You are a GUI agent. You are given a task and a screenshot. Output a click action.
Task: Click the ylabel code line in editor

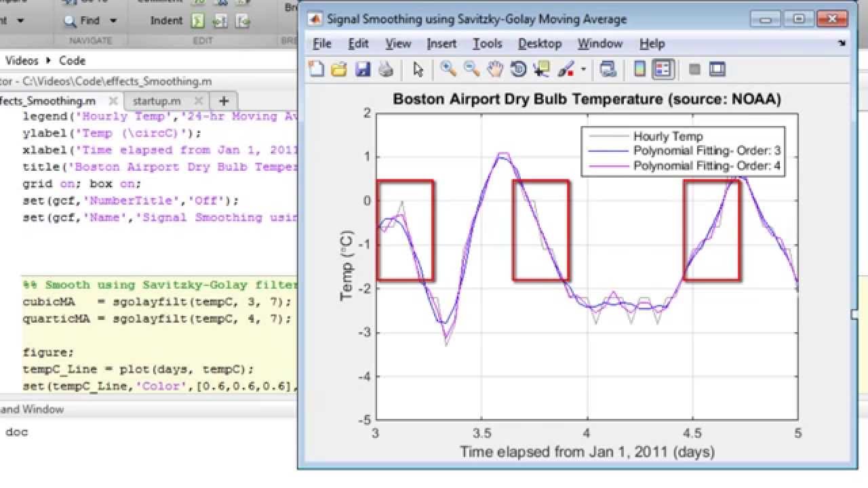tap(113, 133)
